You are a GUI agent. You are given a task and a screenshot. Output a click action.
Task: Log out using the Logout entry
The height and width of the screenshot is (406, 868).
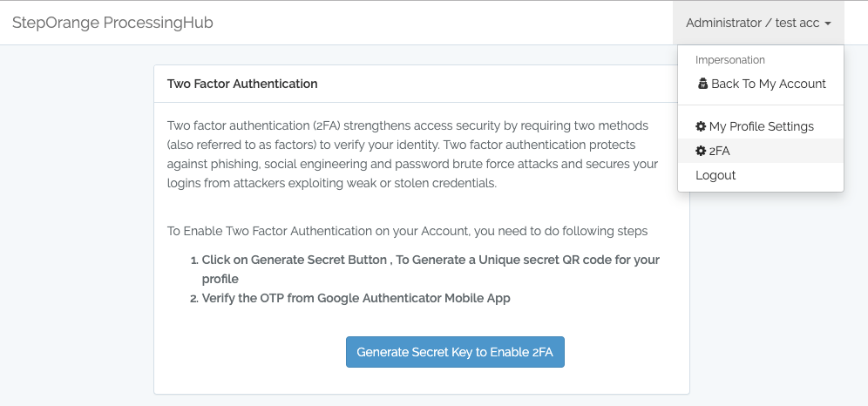click(x=715, y=175)
